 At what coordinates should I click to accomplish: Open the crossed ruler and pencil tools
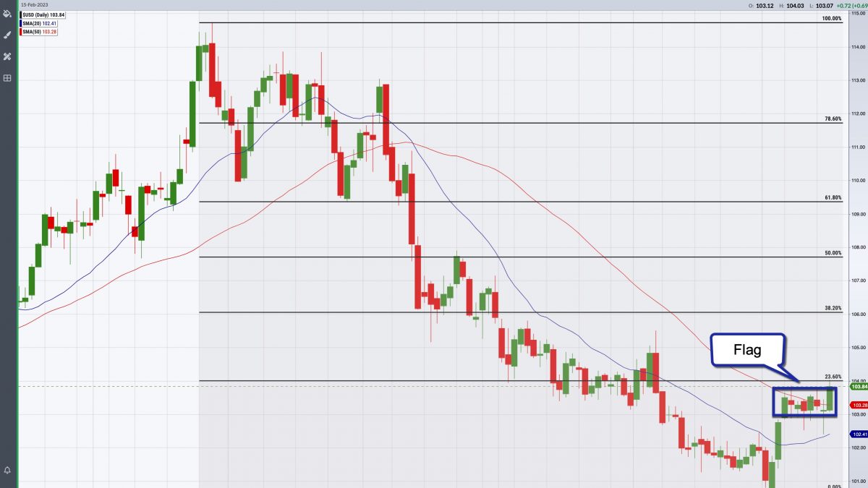coord(7,56)
